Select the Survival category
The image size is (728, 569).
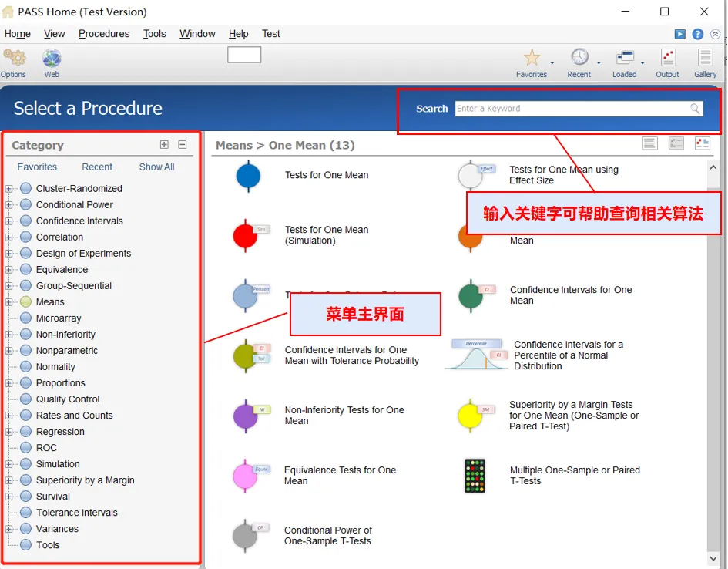(53, 497)
